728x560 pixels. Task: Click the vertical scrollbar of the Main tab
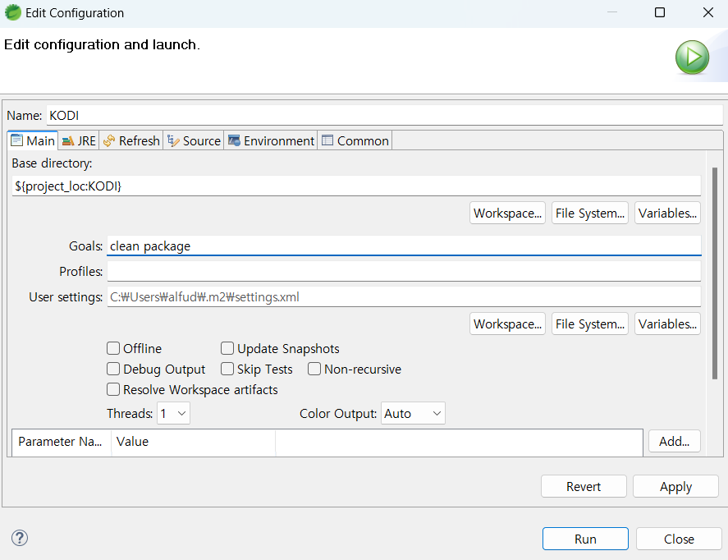[715, 274]
